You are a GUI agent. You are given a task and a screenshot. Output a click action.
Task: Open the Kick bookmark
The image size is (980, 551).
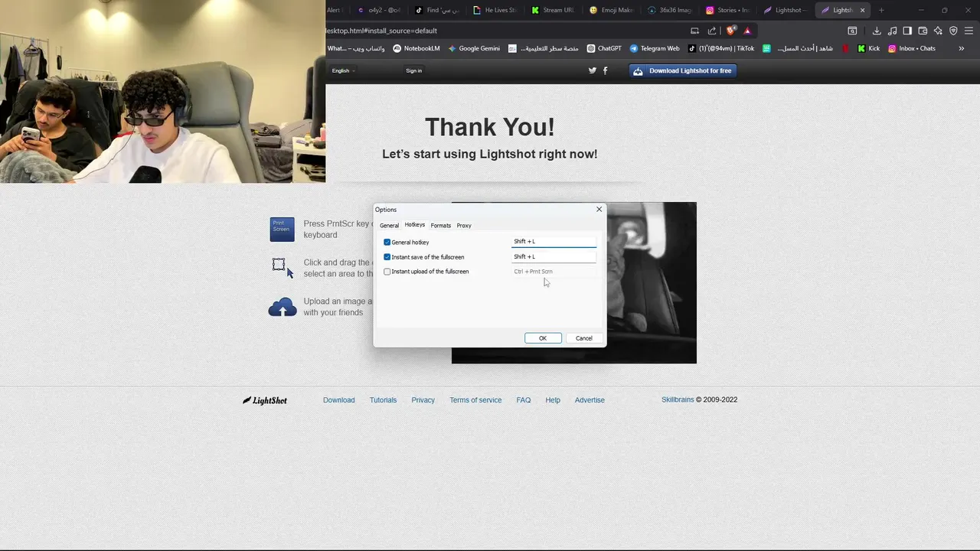(868, 48)
